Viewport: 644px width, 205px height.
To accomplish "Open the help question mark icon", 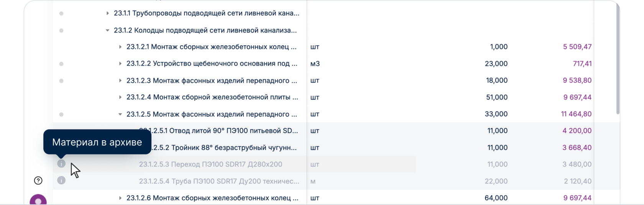I will (38, 180).
